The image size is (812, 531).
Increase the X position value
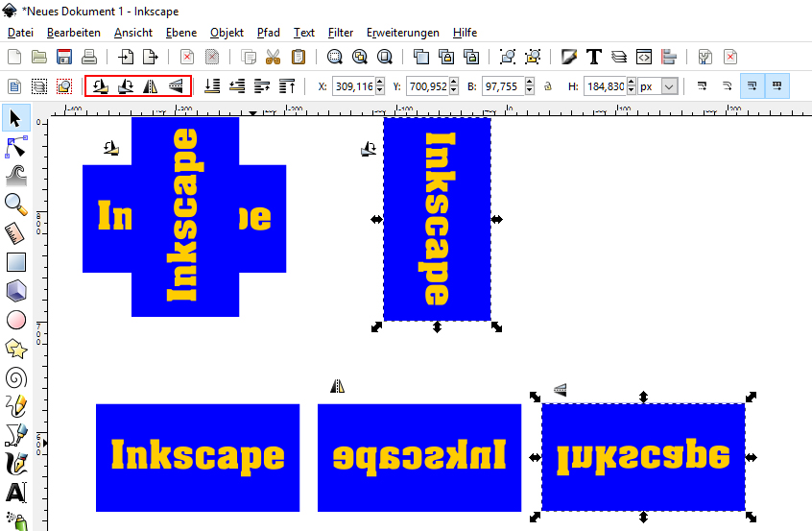click(380, 83)
